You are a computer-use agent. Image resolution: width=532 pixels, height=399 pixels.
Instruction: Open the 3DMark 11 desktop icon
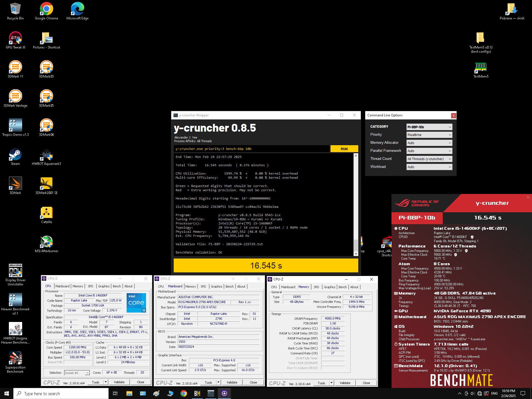coord(15,70)
